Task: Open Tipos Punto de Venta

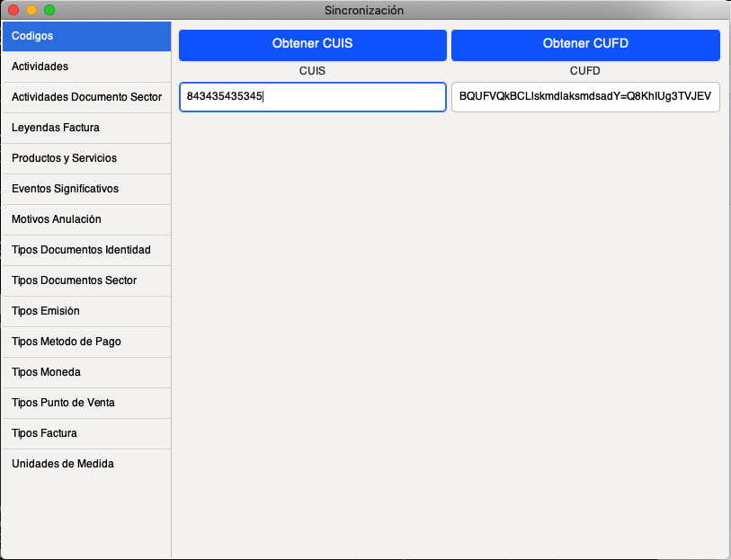Action: coord(85,403)
